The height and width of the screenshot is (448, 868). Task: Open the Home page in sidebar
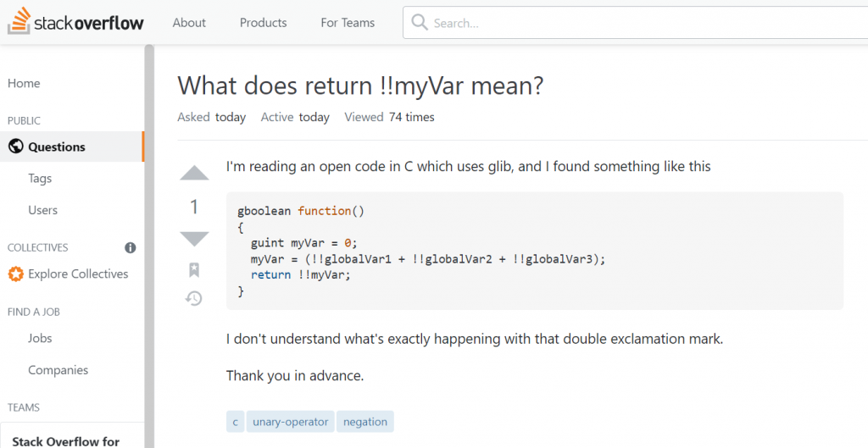coord(24,83)
